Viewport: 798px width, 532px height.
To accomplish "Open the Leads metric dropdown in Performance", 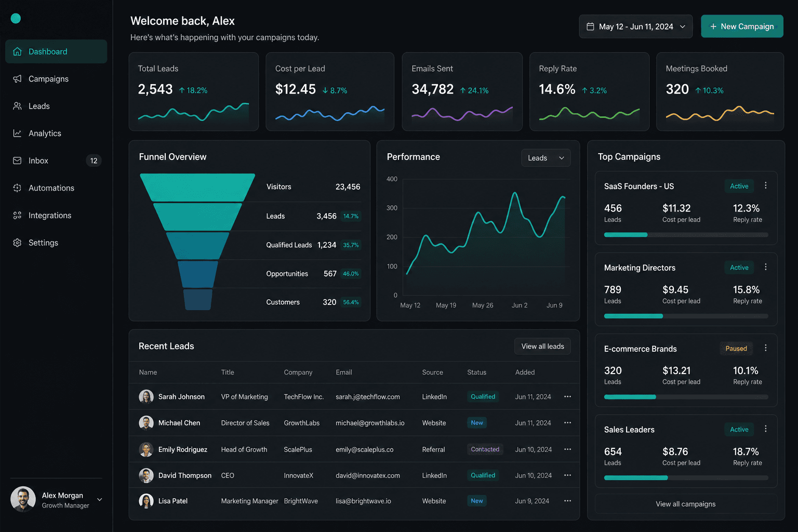I will (x=546, y=158).
